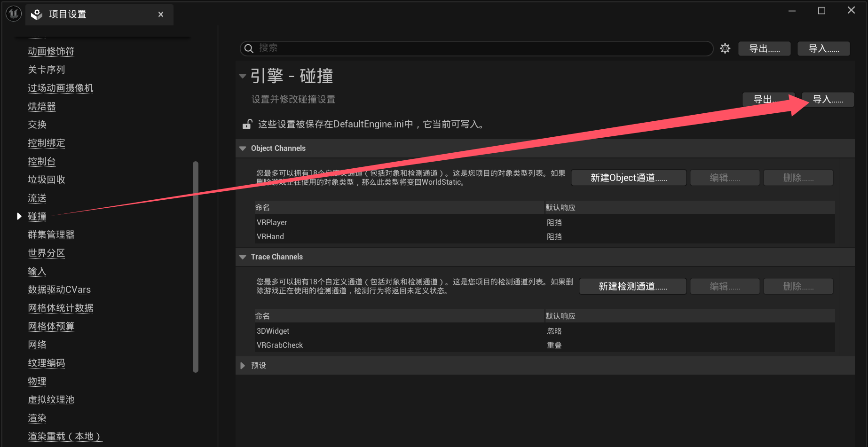
Task: Switch to the 项目设置 tab
Action: tap(99, 15)
